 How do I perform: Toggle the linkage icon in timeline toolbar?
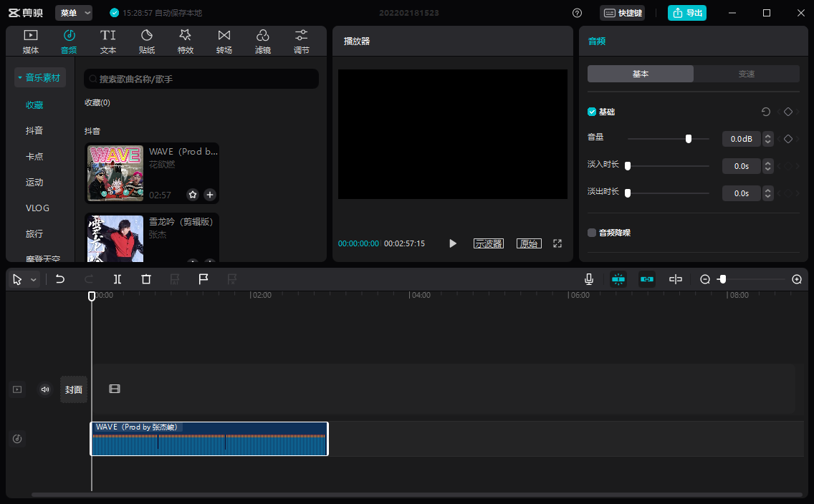(647, 279)
